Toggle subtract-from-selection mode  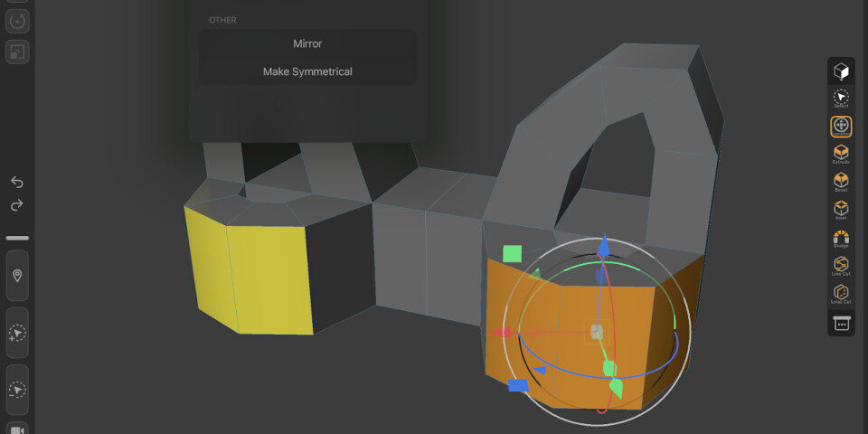17,390
